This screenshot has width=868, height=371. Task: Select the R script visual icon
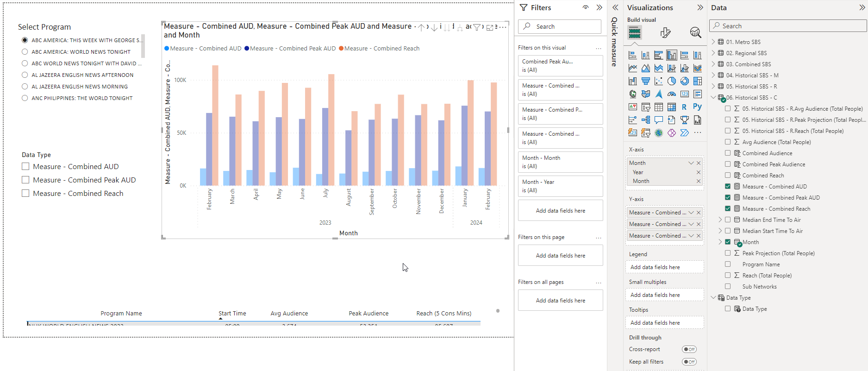tap(684, 107)
